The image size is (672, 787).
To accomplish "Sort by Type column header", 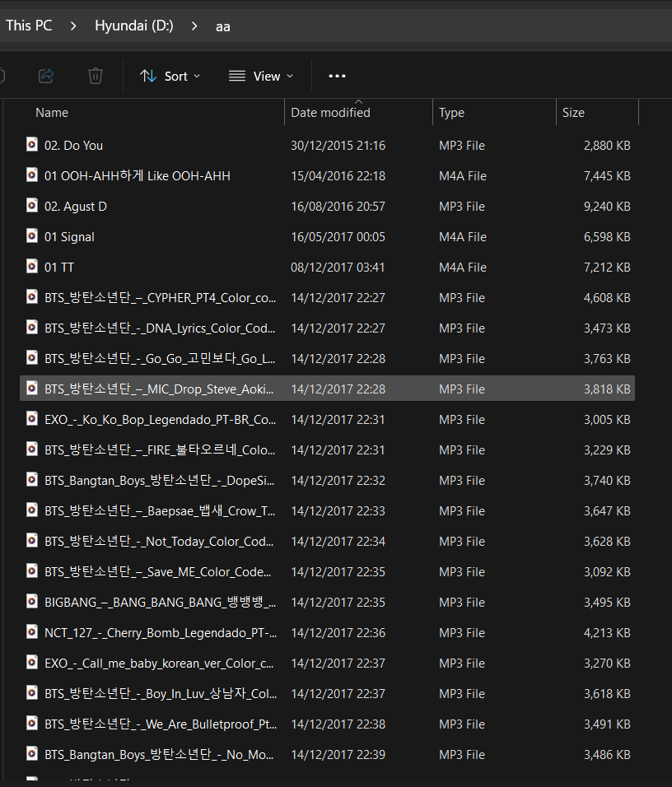I will pyautogui.click(x=451, y=113).
